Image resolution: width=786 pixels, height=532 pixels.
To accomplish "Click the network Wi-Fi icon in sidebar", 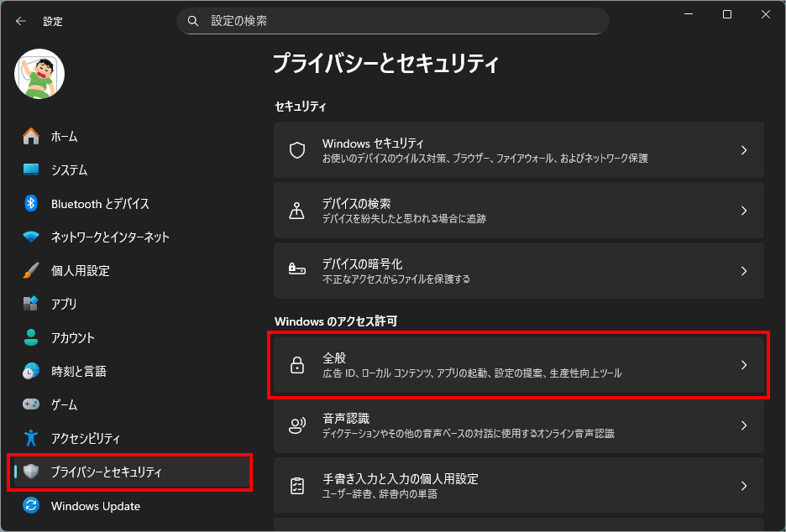I will point(31,237).
